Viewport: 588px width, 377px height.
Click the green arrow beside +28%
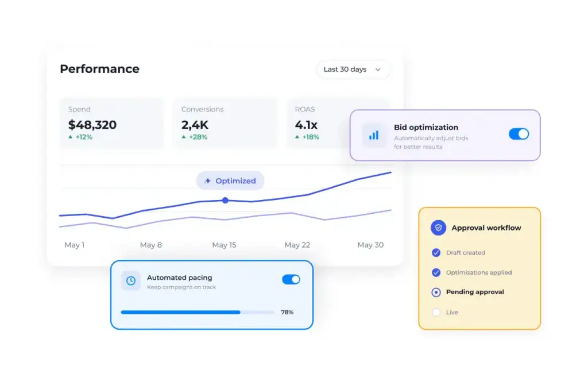tap(183, 137)
